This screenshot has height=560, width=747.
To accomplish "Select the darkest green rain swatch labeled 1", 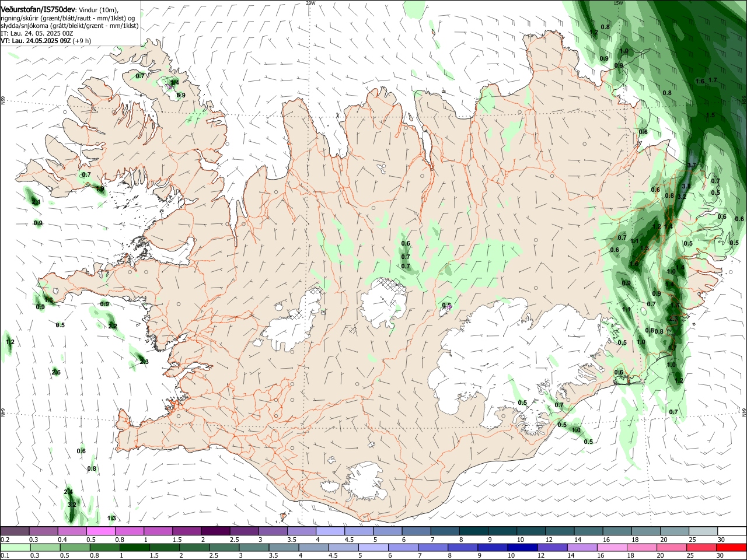I will click(134, 548).
